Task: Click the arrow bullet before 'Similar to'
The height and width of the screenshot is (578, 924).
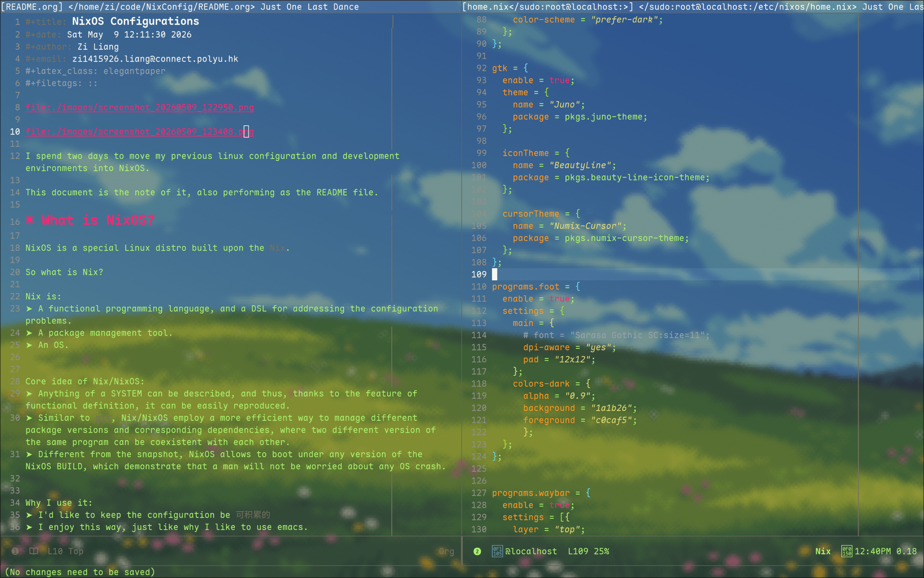Action: coord(29,418)
